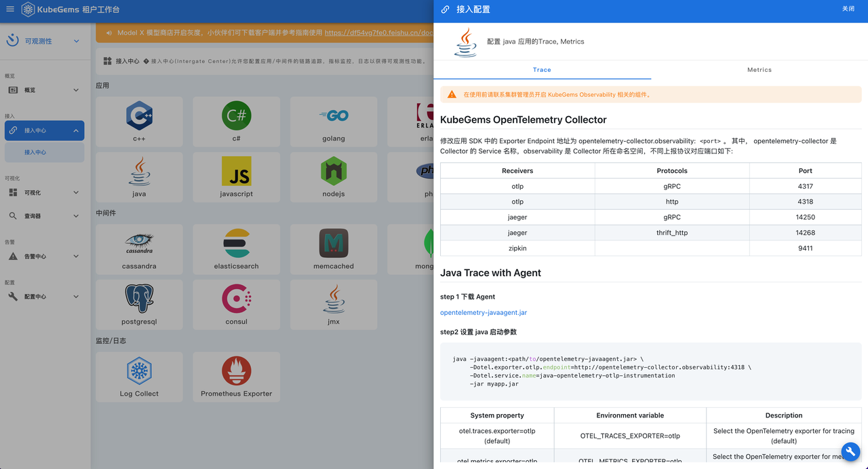Expand the 查询器 sidebar chevron
This screenshot has width=868, height=469.
[x=76, y=216]
